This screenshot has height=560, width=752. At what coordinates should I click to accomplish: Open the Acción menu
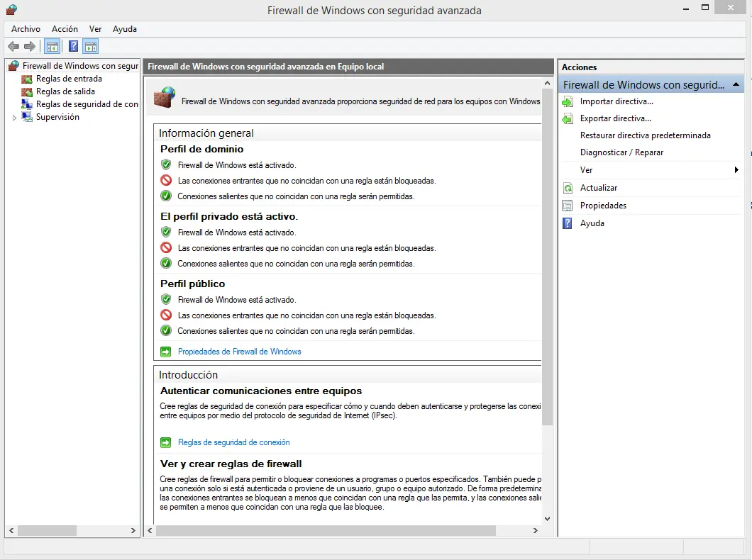(65, 29)
